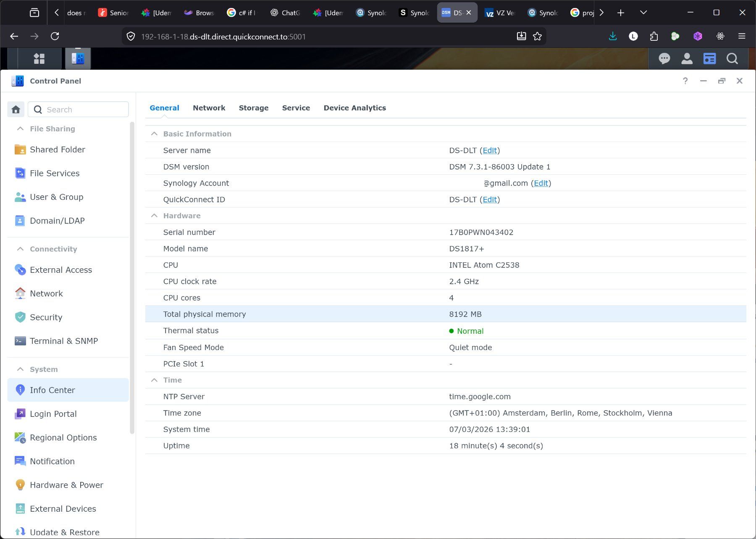Open User & Group settings
This screenshot has height=539, width=756.
pos(68,197)
